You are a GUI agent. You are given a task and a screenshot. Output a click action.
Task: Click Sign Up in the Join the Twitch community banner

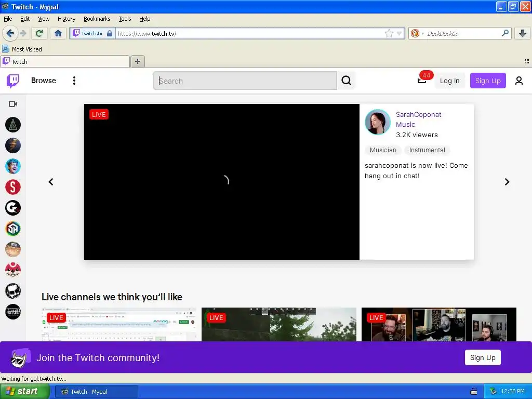coord(483,357)
